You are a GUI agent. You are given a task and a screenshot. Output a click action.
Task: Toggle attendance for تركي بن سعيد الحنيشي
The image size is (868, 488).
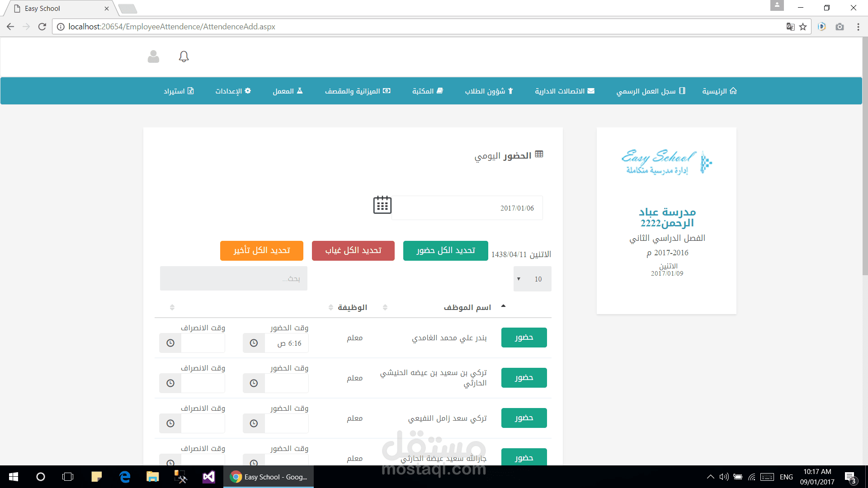tap(524, 378)
